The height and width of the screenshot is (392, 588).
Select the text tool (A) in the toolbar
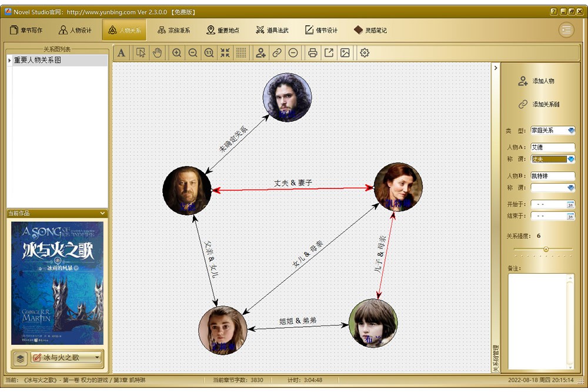click(121, 53)
